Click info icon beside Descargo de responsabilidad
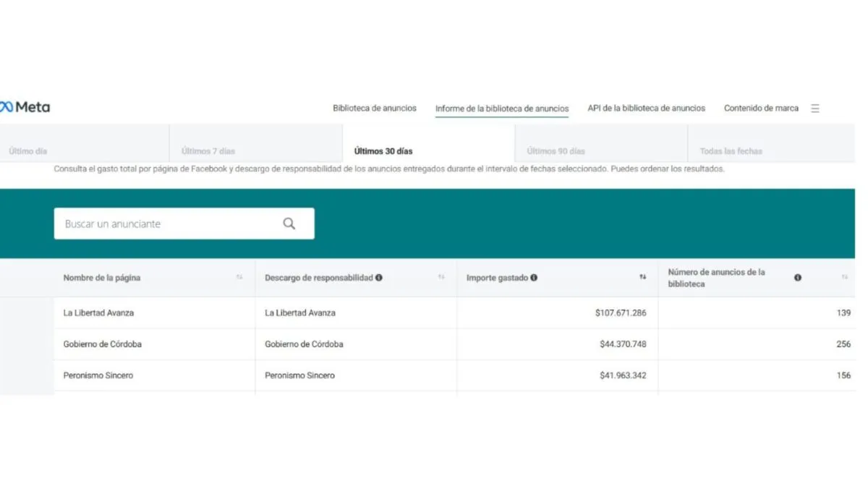 coord(379,278)
